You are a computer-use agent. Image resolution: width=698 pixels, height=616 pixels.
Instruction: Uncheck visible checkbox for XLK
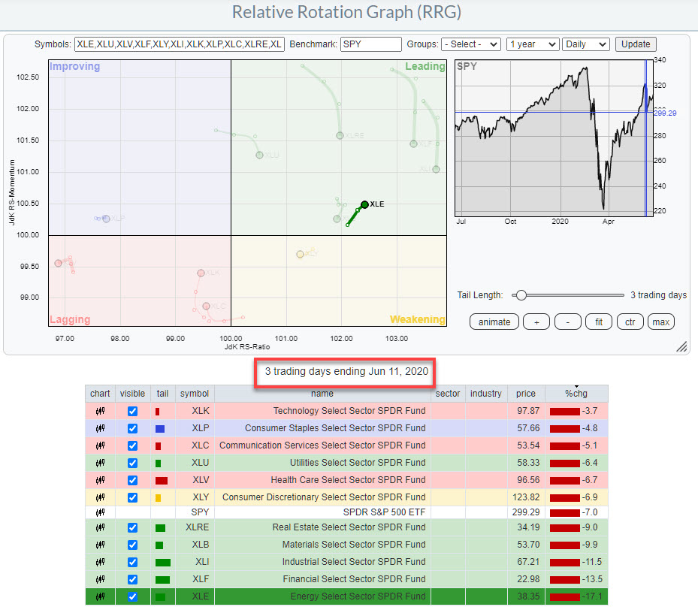132,411
